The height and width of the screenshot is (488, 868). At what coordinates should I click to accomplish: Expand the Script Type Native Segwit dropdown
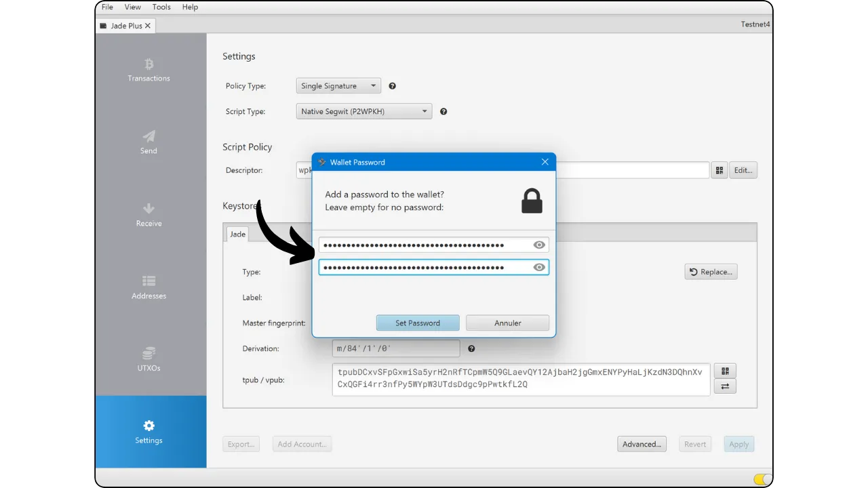tap(363, 112)
